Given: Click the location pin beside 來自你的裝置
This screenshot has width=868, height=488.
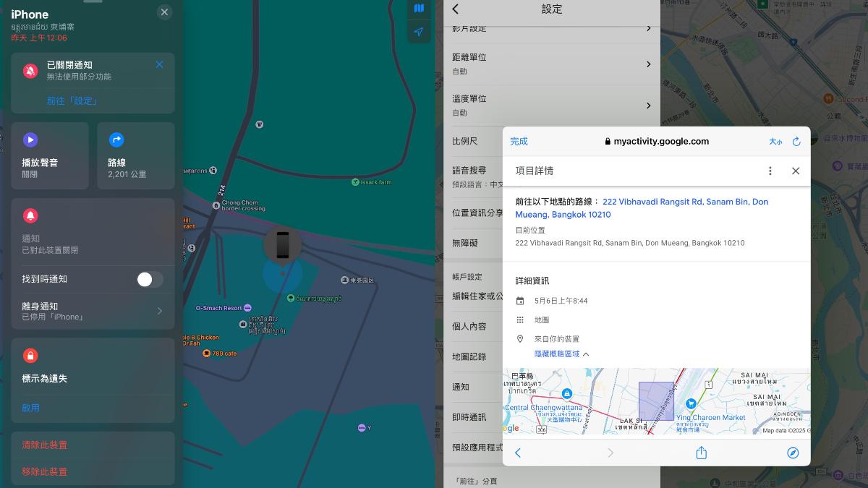Looking at the screenshot, I should 520,339.
